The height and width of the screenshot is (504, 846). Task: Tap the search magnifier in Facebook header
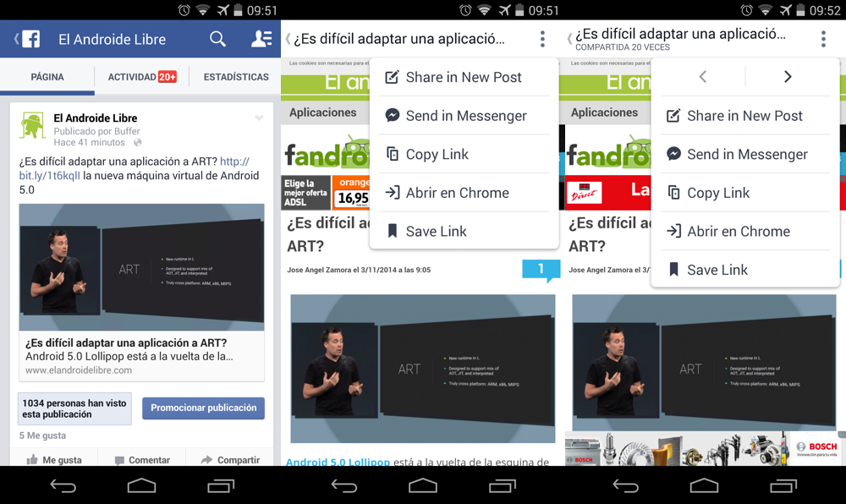217,39
